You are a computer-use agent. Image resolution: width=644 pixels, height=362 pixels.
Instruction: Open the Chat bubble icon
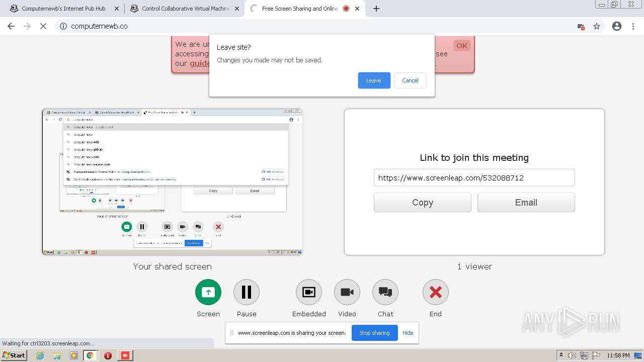pos(385,292)
